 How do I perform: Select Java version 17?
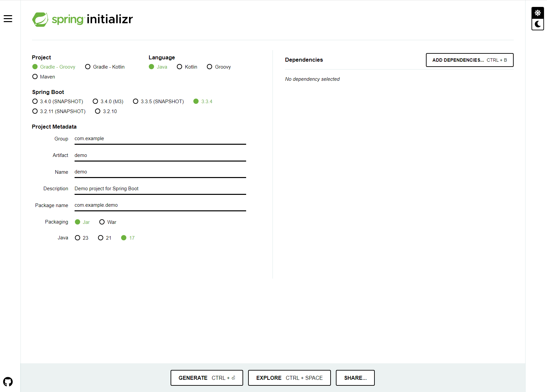click(128, 238)
